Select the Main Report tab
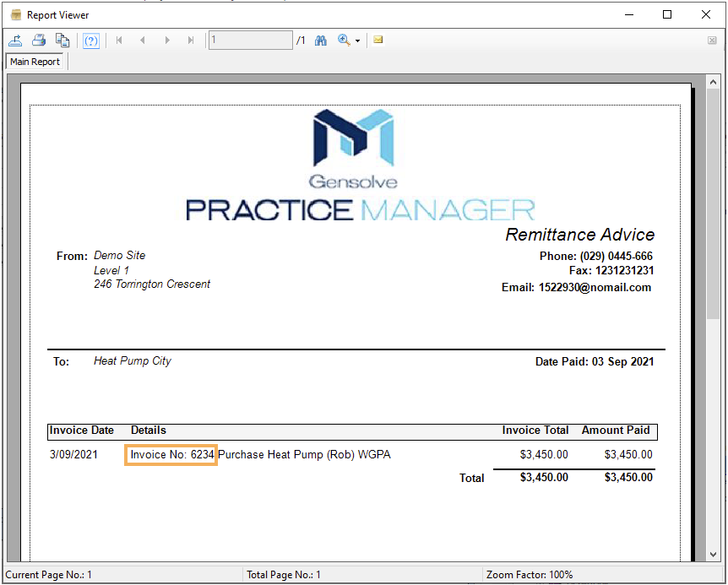Screen dimensions: 728x585 pos(35,62)
